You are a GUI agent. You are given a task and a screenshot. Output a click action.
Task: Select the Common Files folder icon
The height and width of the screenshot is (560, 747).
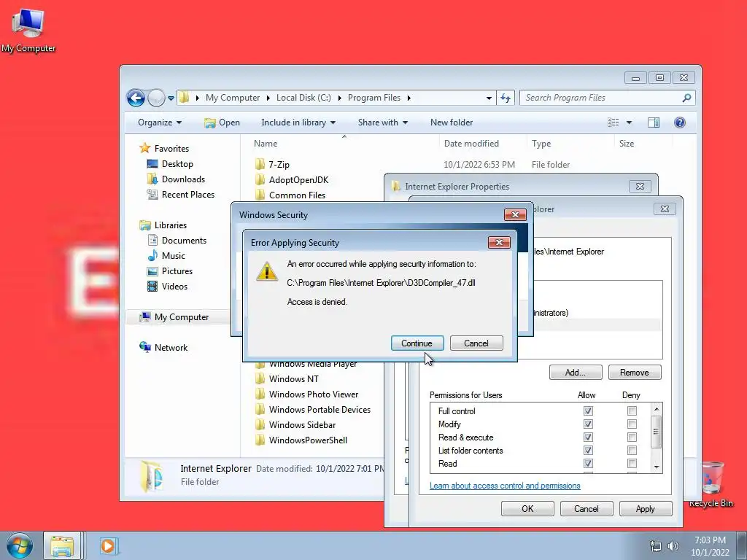point(260,195)
